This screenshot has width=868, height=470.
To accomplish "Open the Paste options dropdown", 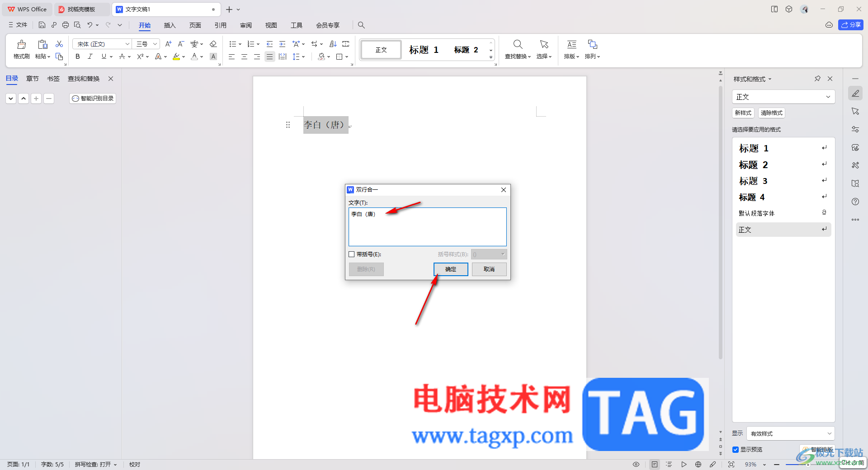I will [x=43, y=56].
